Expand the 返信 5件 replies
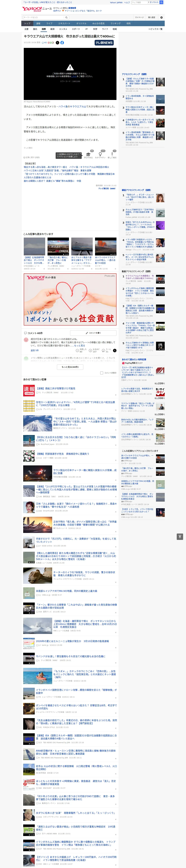Image resolution: width=186 pixels, height=868 pixels. pos(34,350)
